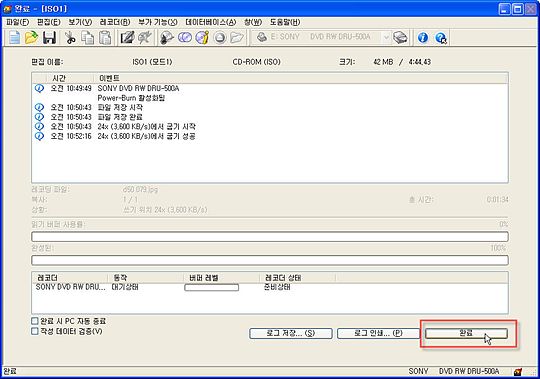Click SONY DVD RW DRU-500A status bar text
Screen dimensions: 540x379
454,371
